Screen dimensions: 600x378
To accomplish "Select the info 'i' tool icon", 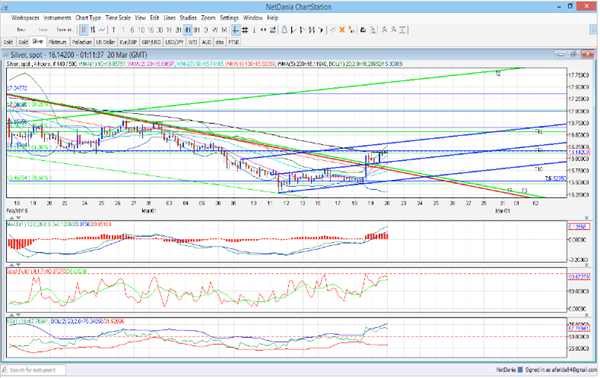I will pos(254,30).
